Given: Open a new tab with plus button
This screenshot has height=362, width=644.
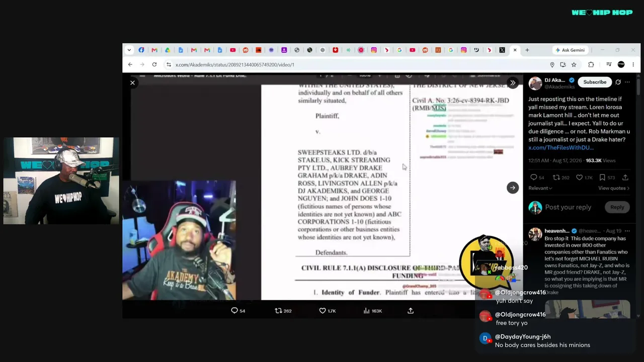Looking at the screenshot, I should tap(527, 50).
